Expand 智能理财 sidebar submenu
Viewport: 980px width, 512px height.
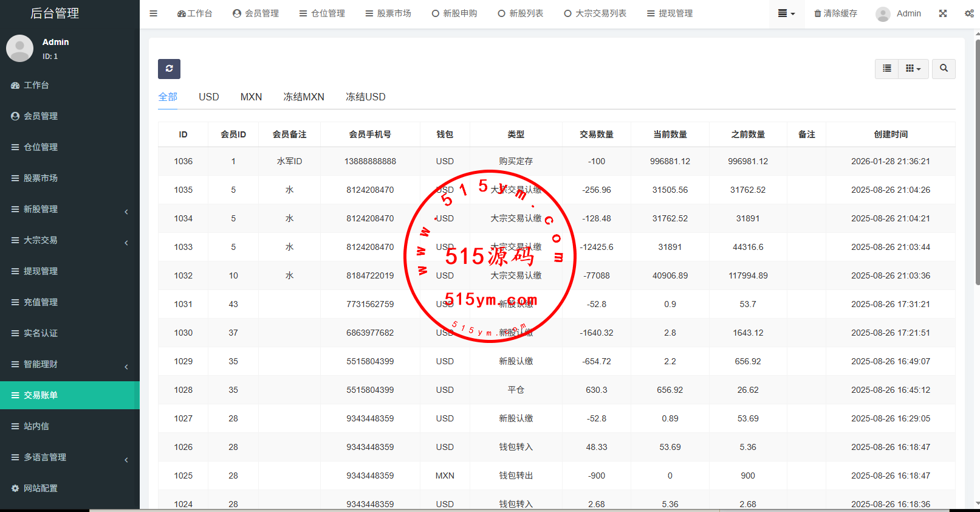70,364
